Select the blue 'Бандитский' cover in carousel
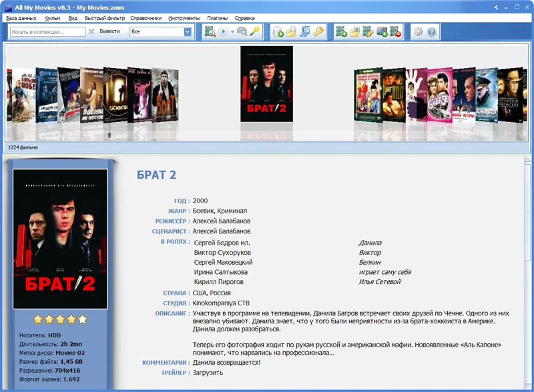 pyautogui.click(x=47, y=95)
